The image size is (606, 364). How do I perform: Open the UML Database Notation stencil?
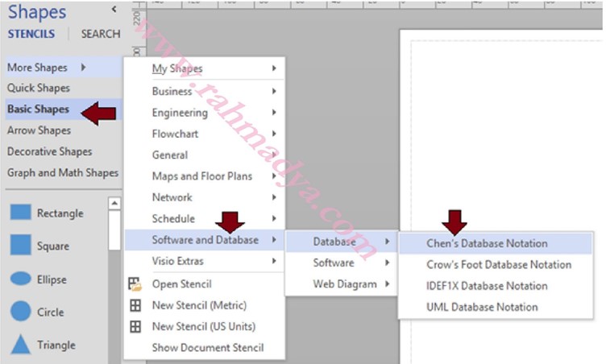coord(482,307)
